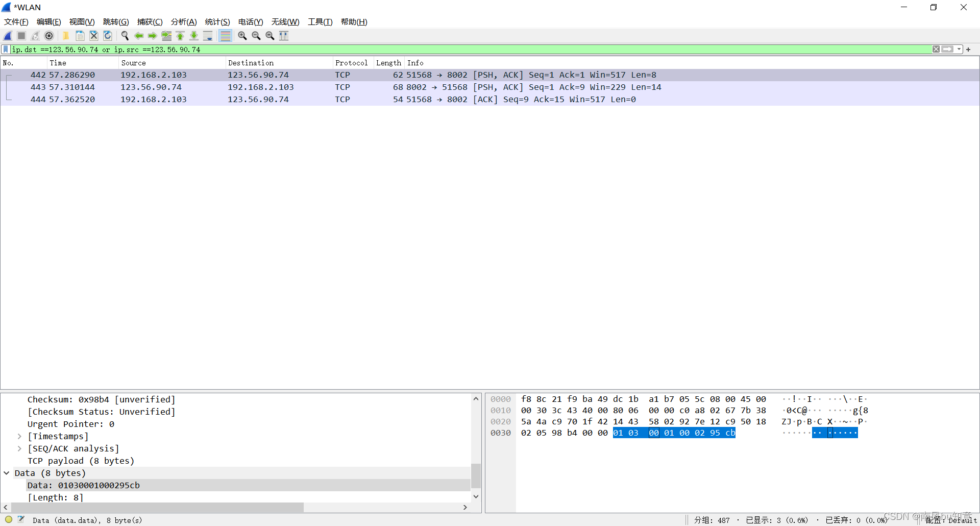Sort packets by Length column

coord(389,63)
